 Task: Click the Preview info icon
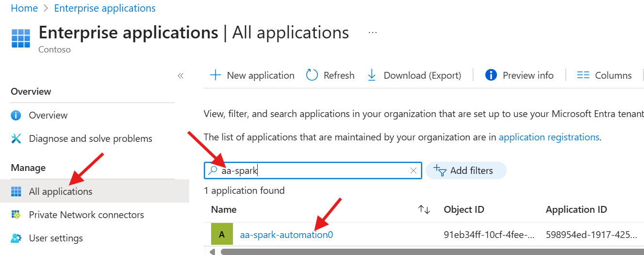click(x=491, y=75)
